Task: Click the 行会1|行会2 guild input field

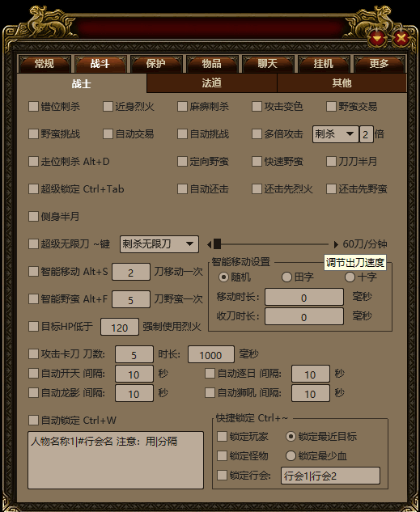Action: point(330,476)
